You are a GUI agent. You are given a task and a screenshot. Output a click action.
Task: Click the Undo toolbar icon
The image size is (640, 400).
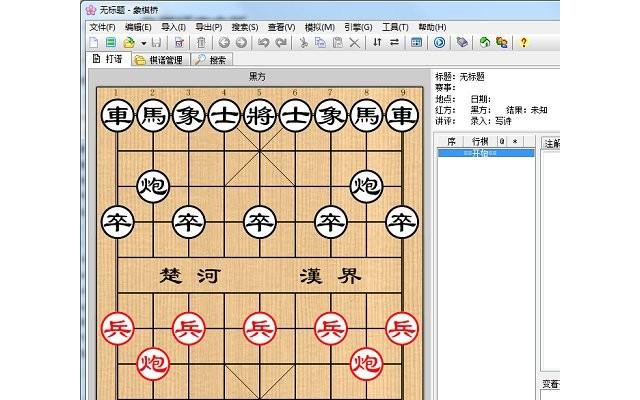263,42
